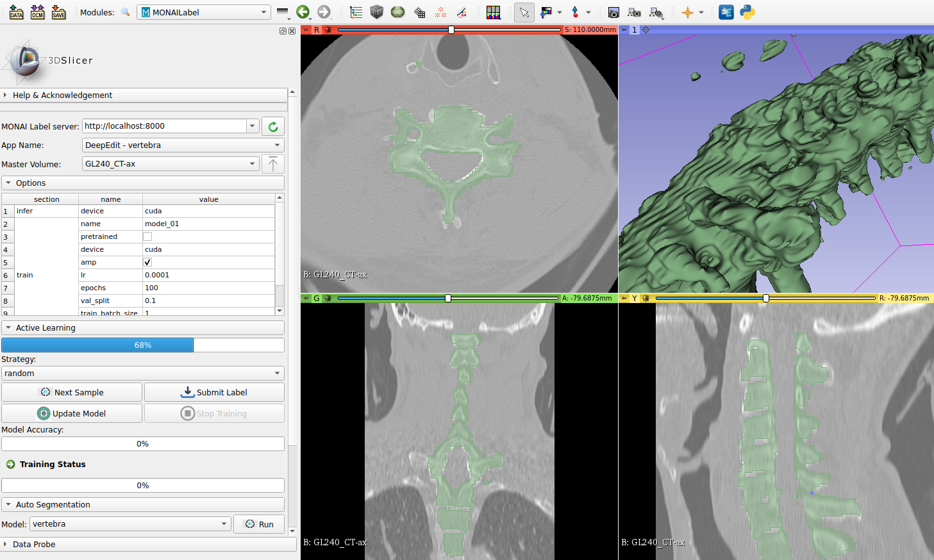Open the crosshair options dropdown arrow
Screen dimensions: 934x560
tap(701, 12)
